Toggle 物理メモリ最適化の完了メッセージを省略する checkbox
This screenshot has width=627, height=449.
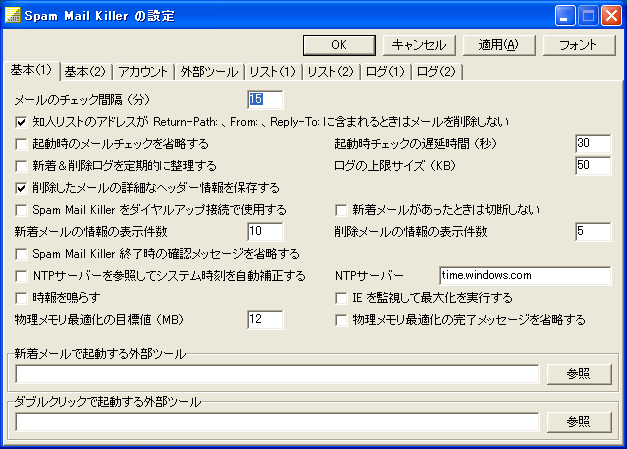(341, 320)
